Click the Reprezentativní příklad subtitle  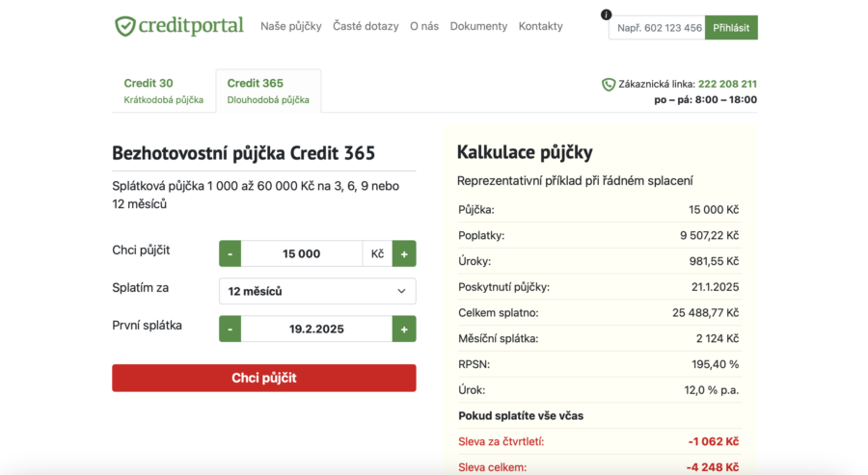[x=575, y=181]
